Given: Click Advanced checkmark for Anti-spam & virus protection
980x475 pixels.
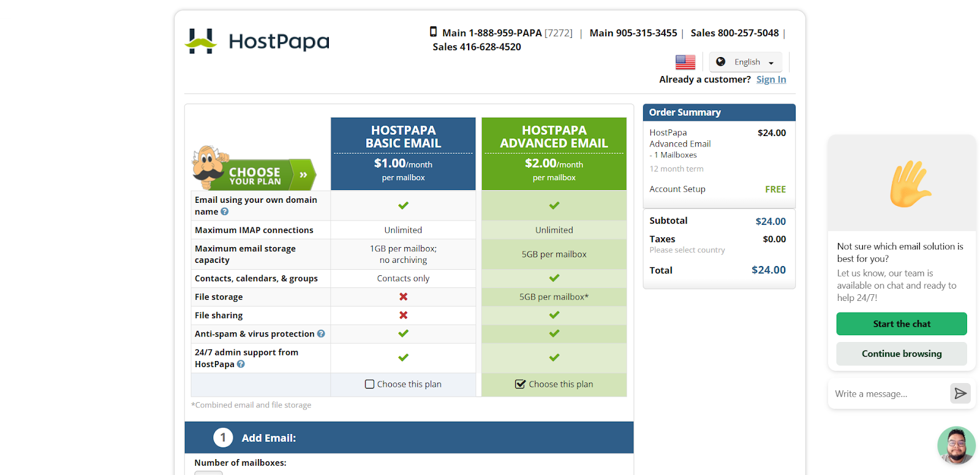Looking at the screenshot, I should [554, 333].
